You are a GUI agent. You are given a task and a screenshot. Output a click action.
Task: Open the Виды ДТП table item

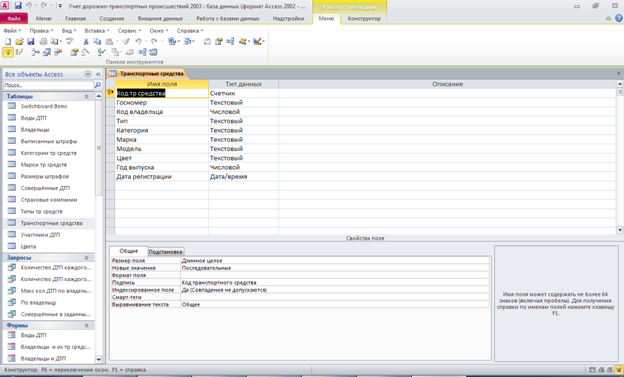(x=33, y=118)
